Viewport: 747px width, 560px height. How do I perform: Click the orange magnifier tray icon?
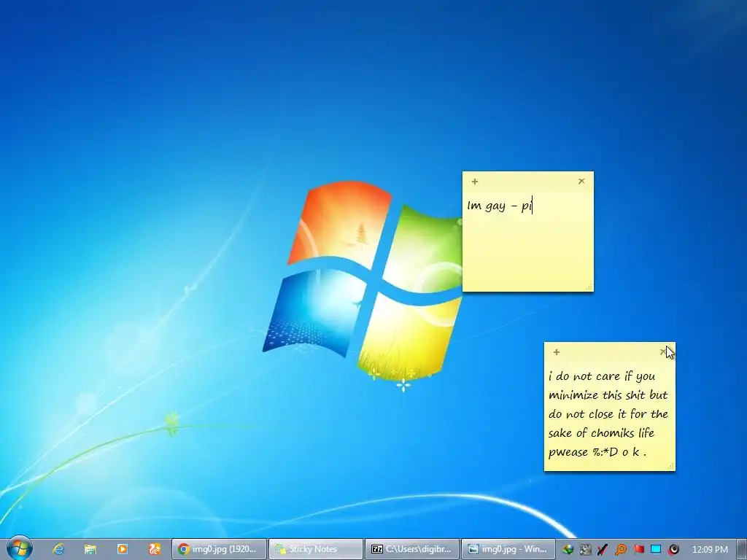[x=620, y=550]
